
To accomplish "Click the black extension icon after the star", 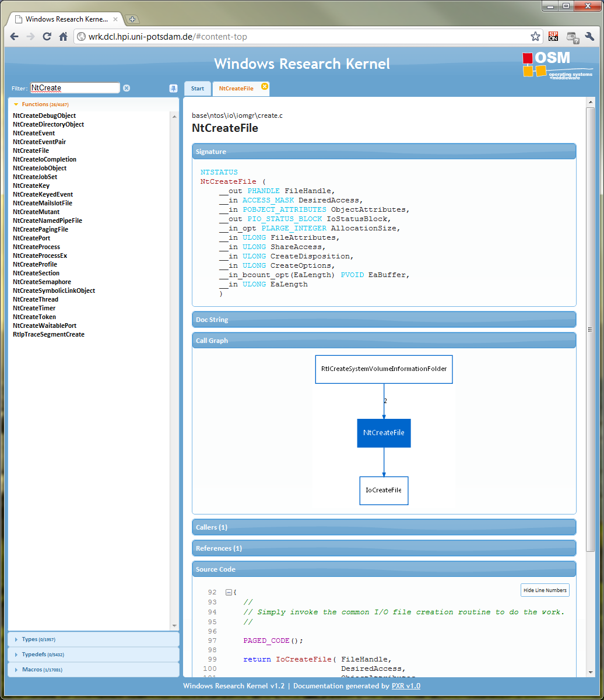I will click(553, 37).
